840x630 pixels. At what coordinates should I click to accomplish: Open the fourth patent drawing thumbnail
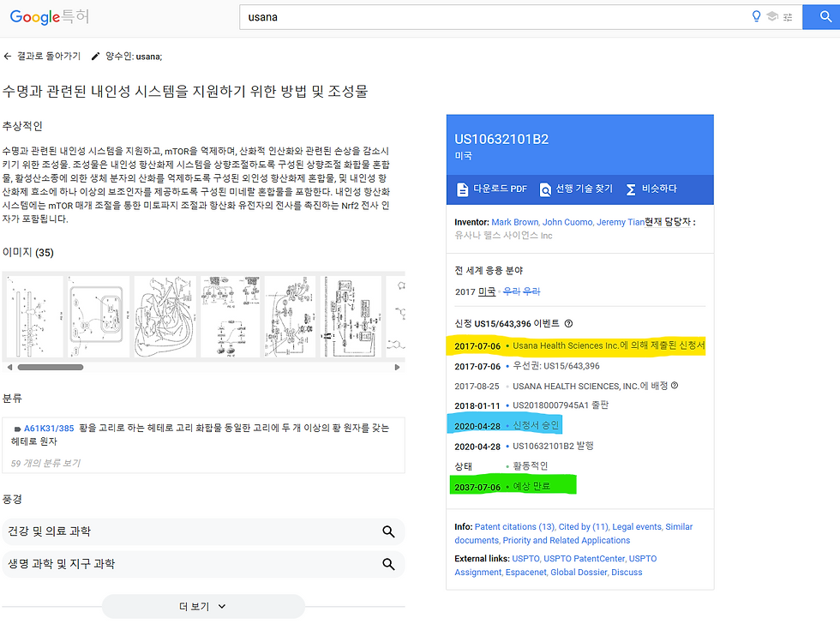[x=231, y=316]
